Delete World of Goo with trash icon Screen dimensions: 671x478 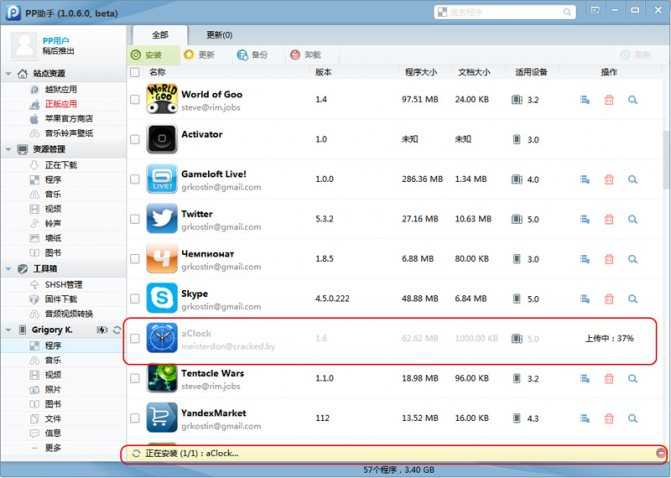(609, 100)
